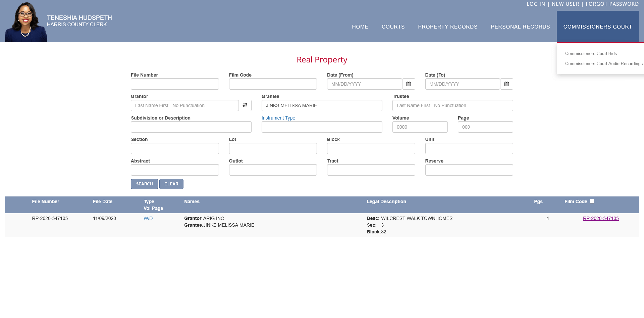This screenshot has width=644, height=318.
Task: Focus the Trustee name field
Action: [x=453, y=105]
